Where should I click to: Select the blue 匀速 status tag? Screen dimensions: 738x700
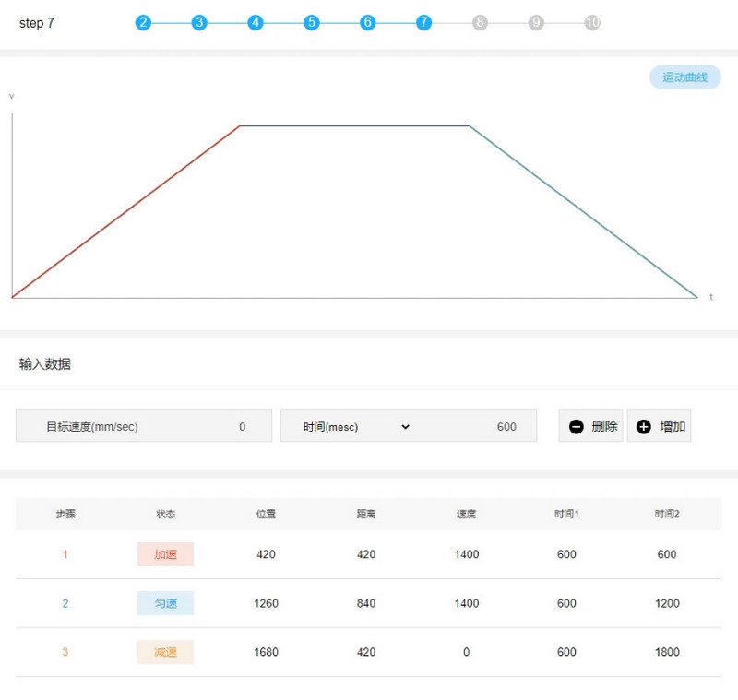pyautogui.click(x=165, y=603)
